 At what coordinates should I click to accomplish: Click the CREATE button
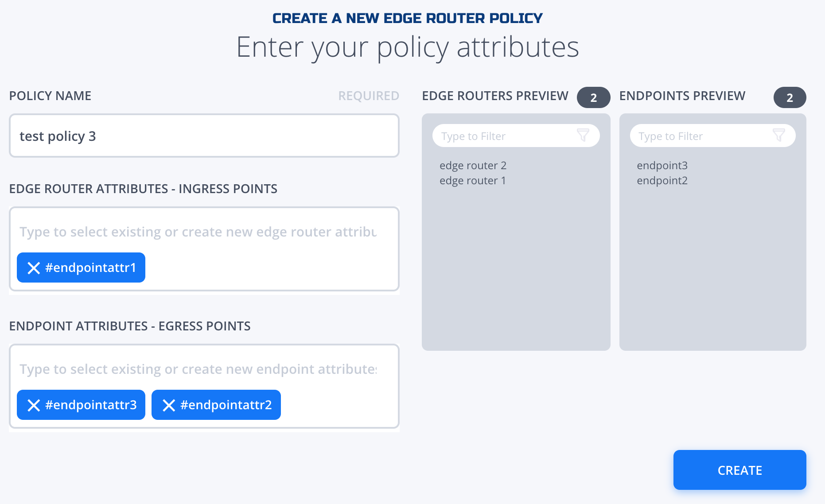point(740,470)
